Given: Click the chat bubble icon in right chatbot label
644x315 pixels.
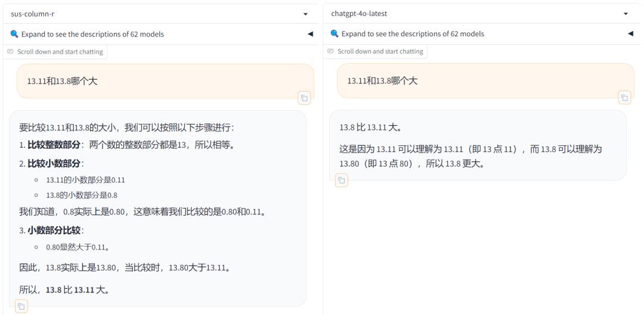Looking at the screenshot, I should tap(330, 52).
